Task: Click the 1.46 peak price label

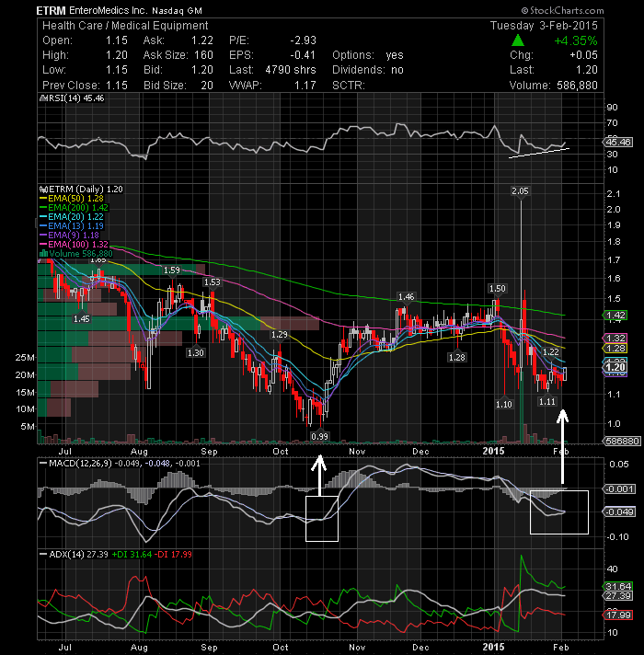Action: coord(406,297)
